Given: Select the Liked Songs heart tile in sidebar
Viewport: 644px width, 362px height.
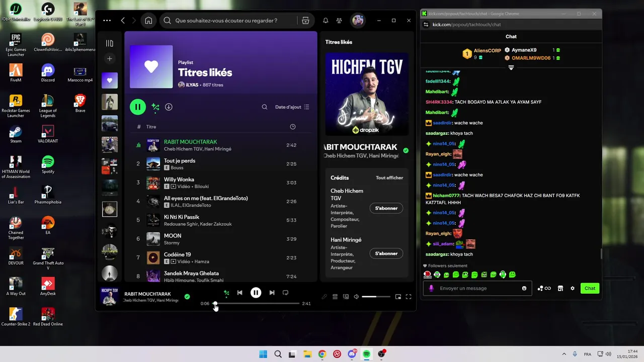Looking at the screenshot, I should (110, 80).
